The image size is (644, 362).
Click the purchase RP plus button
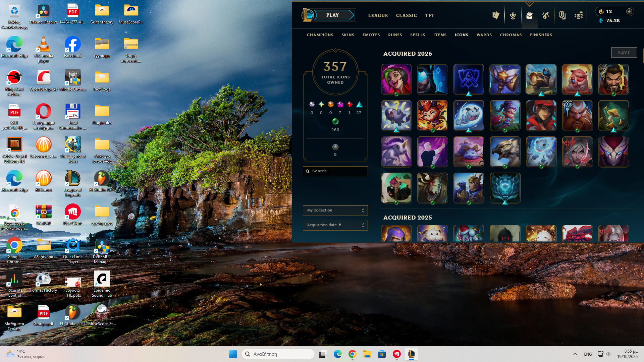pyautogui.click(x=629, y=11)
